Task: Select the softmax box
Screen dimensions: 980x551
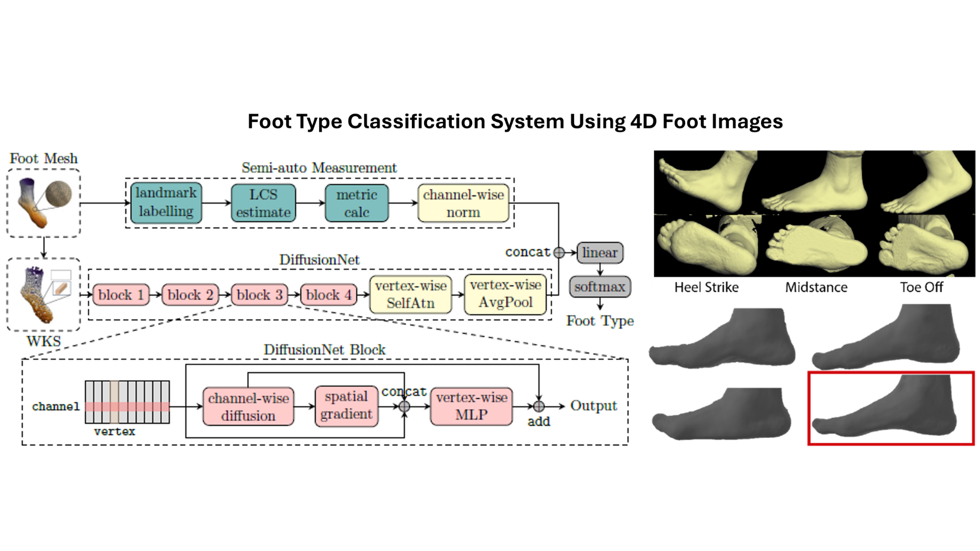Action: click(600, 287)
